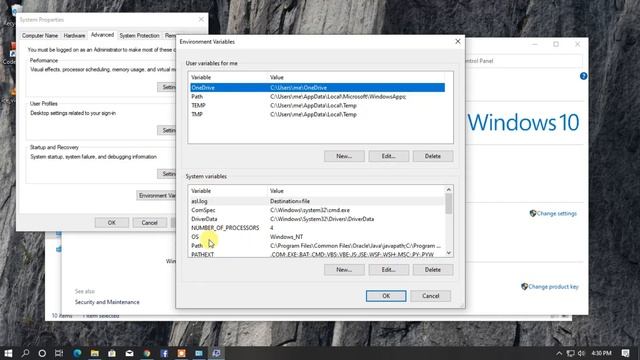
Task: Open Environment Variables button in System Properties
Action: pos(156,196)
